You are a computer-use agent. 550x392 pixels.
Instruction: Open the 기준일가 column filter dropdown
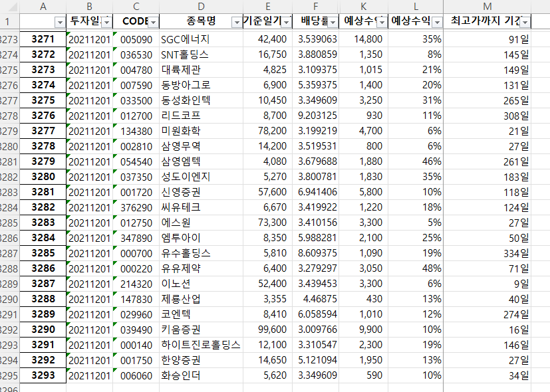pos(286,23)
